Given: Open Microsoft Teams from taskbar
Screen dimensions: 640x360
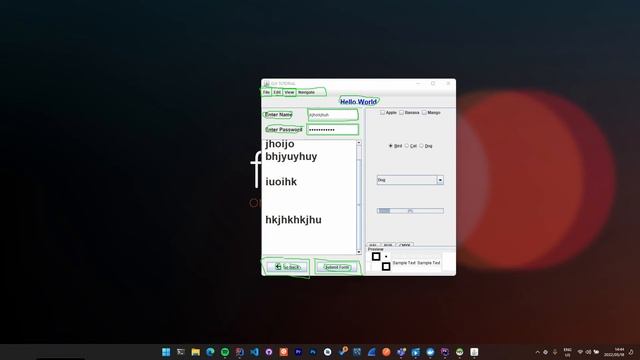Looking at the screenshot, I should tap(401, 352).
